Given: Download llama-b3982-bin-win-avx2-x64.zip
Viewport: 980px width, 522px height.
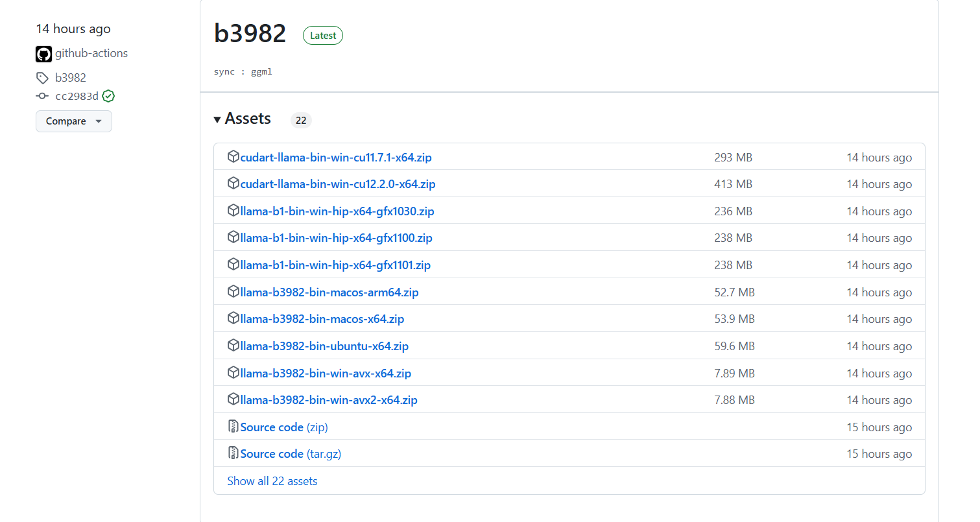Looking at the screenshot, I should click(x=329, y=400).
